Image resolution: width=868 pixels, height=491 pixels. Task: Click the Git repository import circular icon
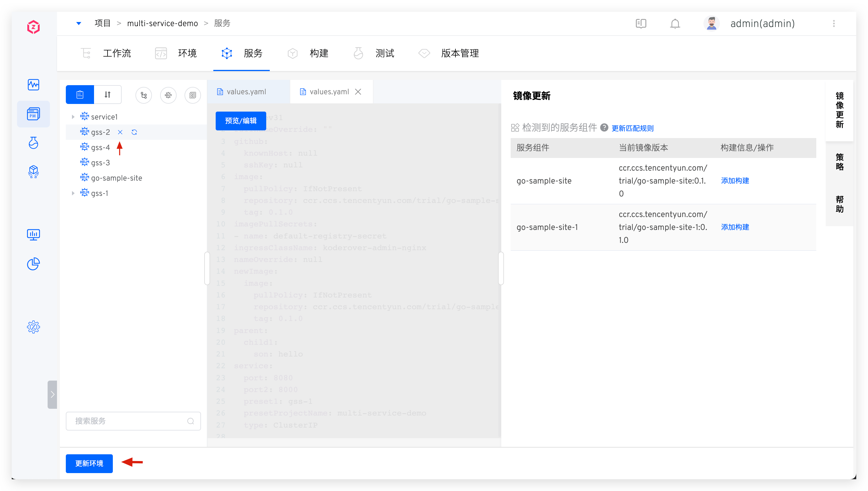144,95
